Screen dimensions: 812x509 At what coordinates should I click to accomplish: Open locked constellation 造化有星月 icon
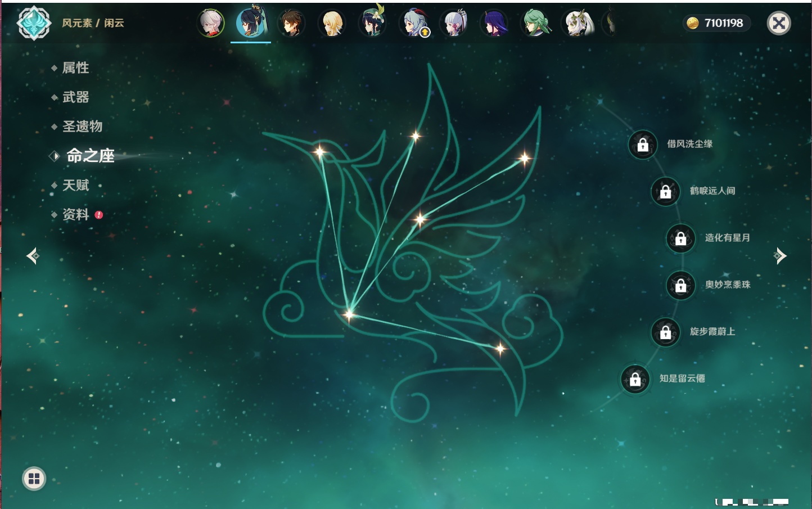click(681, 238)
